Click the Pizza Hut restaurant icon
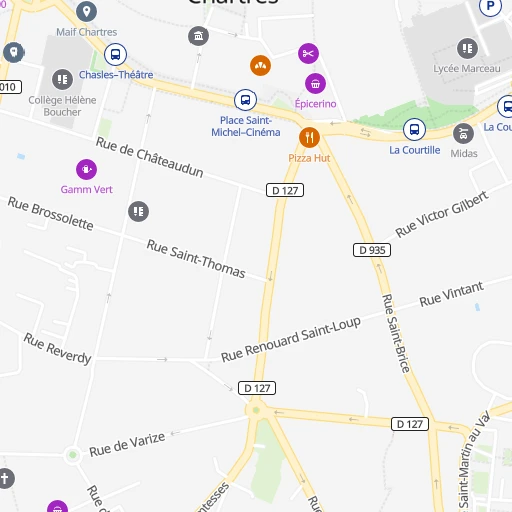This screenshot has height=512, width=512. 309,137
